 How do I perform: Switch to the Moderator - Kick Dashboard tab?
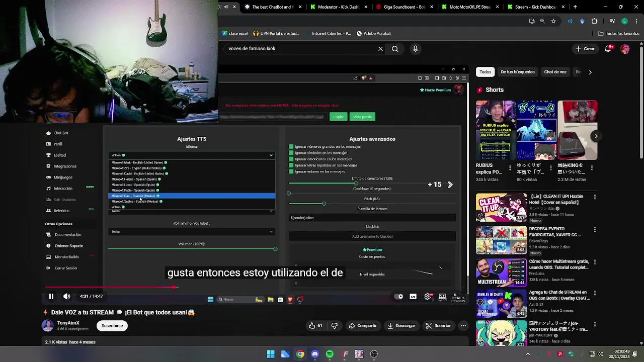click(338, 7)
